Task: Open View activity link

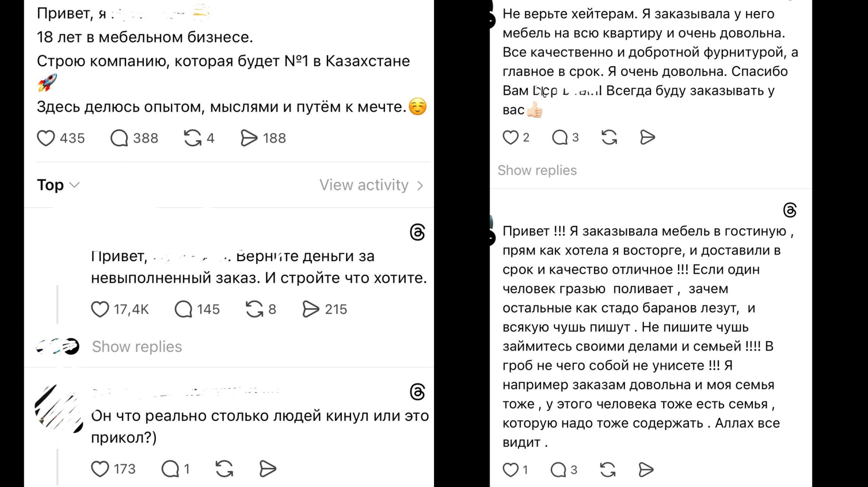Action: 371,185
